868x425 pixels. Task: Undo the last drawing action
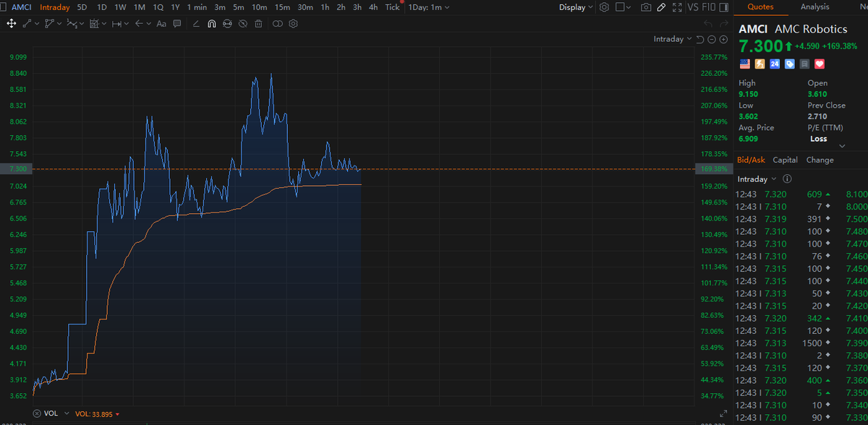[707, 23]
